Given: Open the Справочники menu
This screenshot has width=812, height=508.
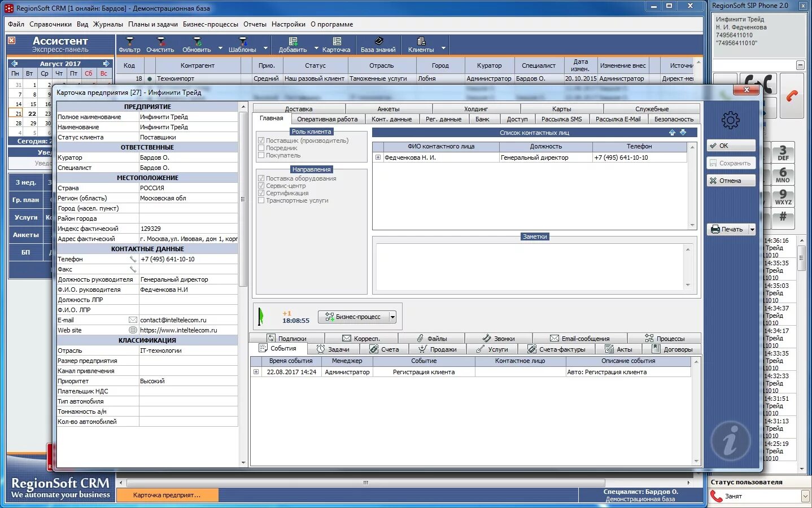Looking at the screenshot, I should (50, 24).
